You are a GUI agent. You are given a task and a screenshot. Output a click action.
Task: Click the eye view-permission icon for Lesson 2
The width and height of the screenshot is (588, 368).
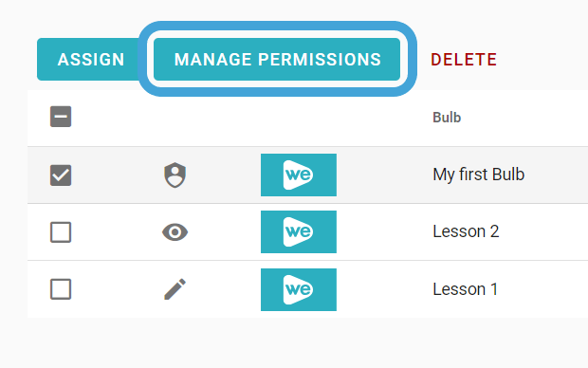click(x=175, y=232)
